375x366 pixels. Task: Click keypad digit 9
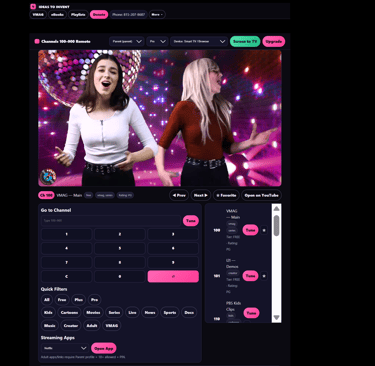click(173, 262)
